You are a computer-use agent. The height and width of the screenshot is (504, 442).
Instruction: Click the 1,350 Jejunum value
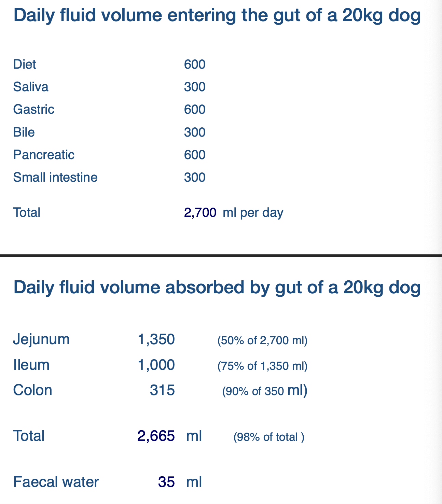coord(156,339)
